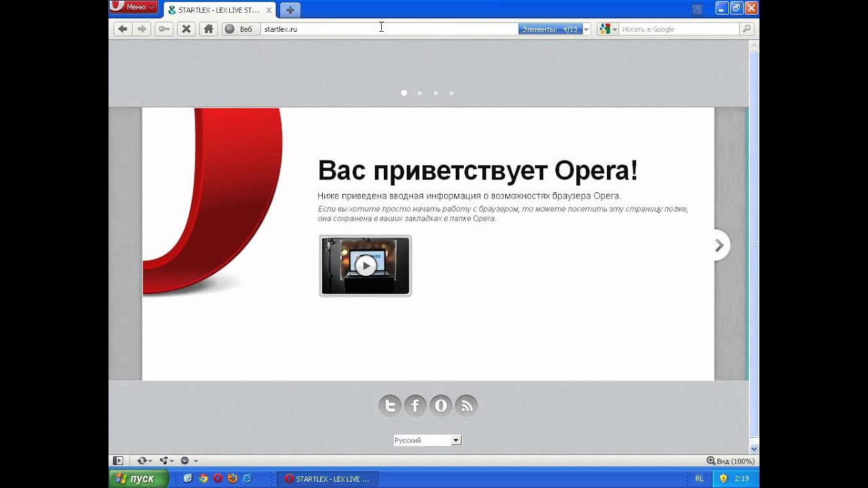Go to the home page
Image resolution: width=868 pixels, height=488 pixels.
point(208,29)
